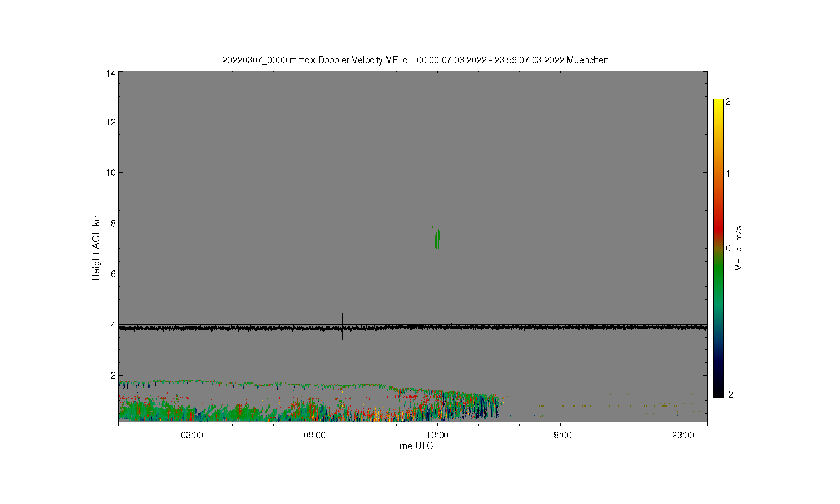Click the black vertical spike near 09:00
This screenshot has width=840, height=504.
pos(343,323)
